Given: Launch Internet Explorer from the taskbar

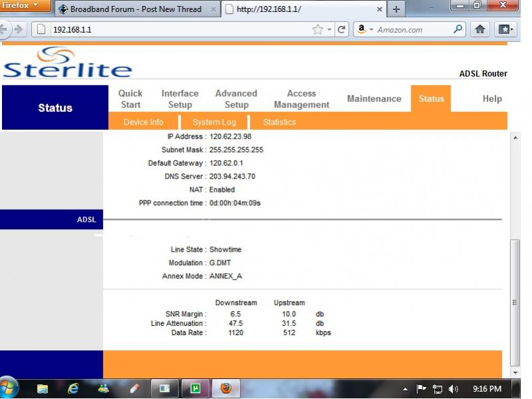Looking at the screenshot, I should coord(73,388).
